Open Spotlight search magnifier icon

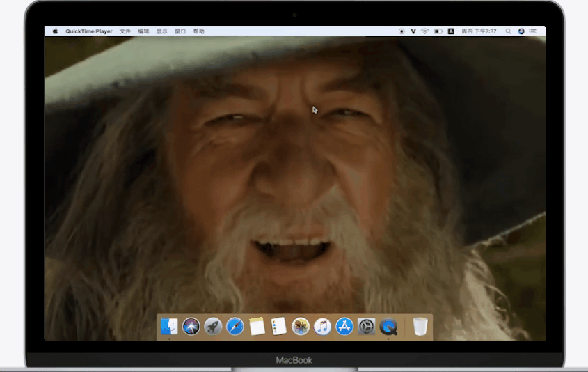click(x=508, y=31)
